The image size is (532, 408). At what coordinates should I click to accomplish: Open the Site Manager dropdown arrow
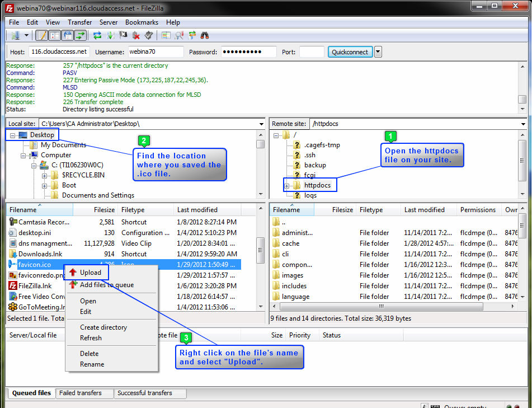coord(26,35)
